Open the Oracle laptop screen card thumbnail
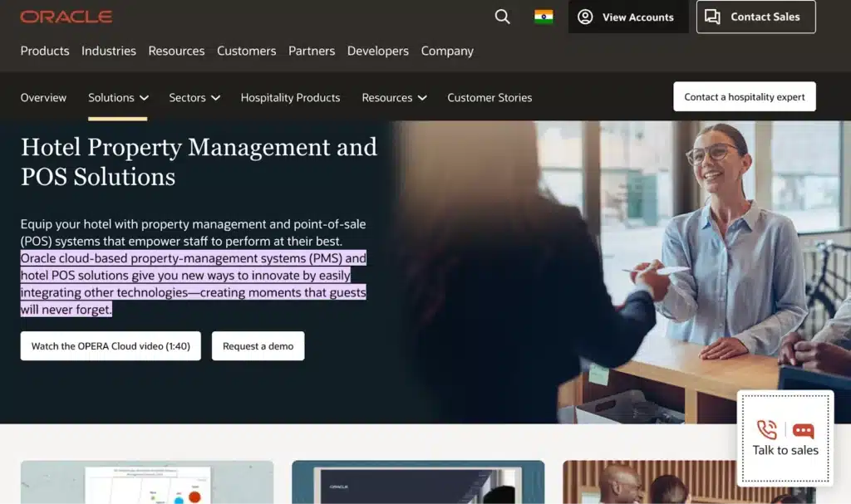851x504 pixels. (418, 482)
